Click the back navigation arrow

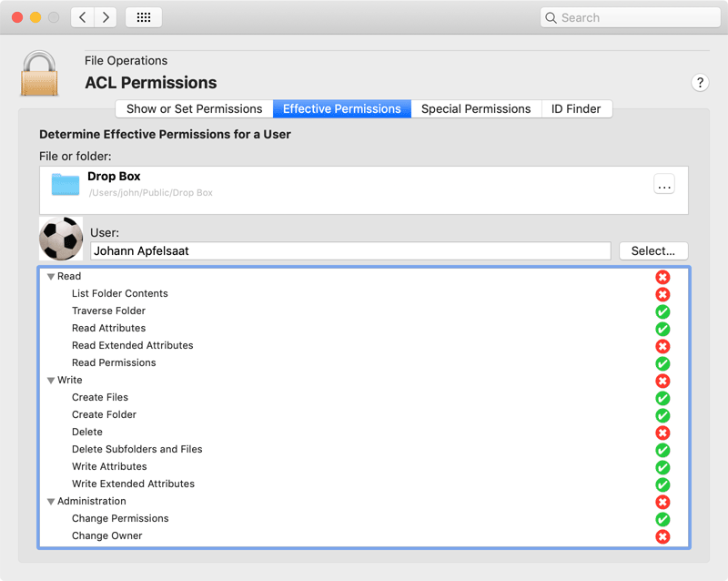pos(83,17)
